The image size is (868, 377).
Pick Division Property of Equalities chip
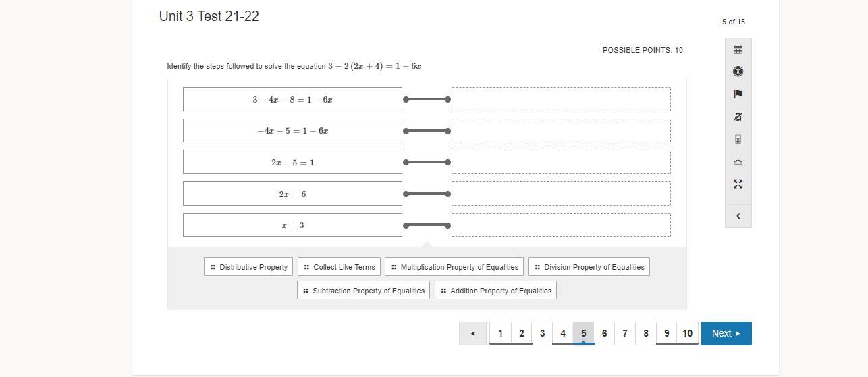click(x=589, y=267)
